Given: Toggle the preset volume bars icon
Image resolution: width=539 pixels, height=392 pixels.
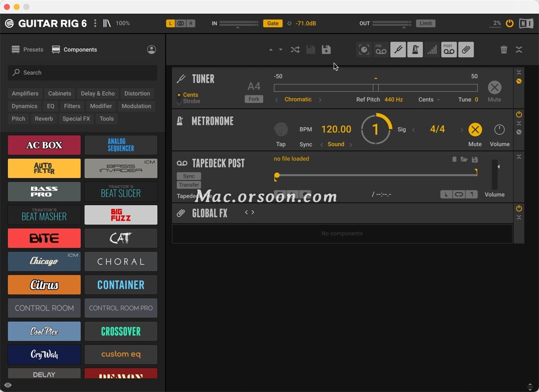Looking at the screenshot, I should click(x=432, y=49).
